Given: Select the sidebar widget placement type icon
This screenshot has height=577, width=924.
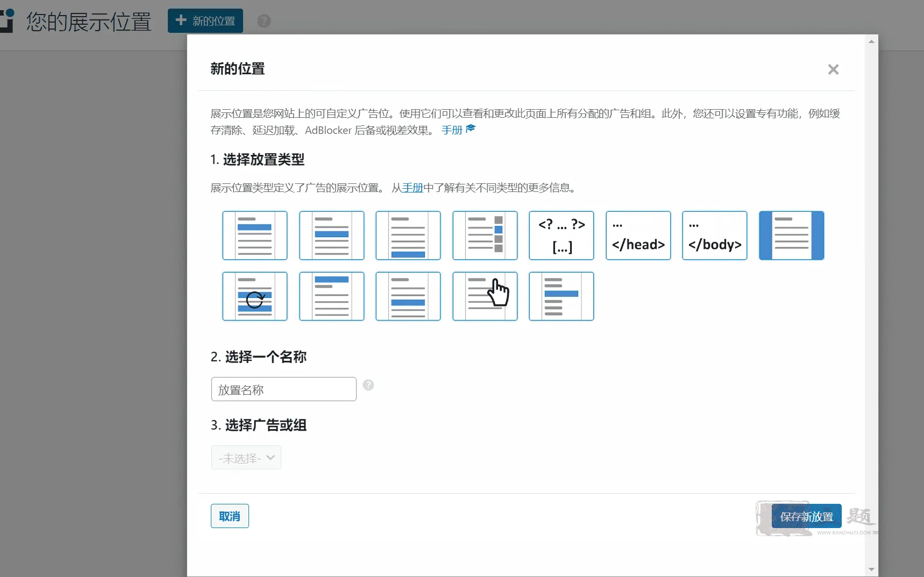Looking at the screenshot, I should 485,236.
